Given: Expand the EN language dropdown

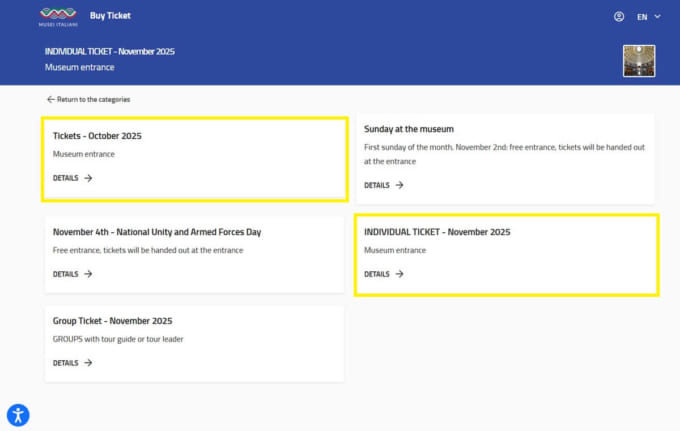Looking at the screenshot, I should [648, 16].
